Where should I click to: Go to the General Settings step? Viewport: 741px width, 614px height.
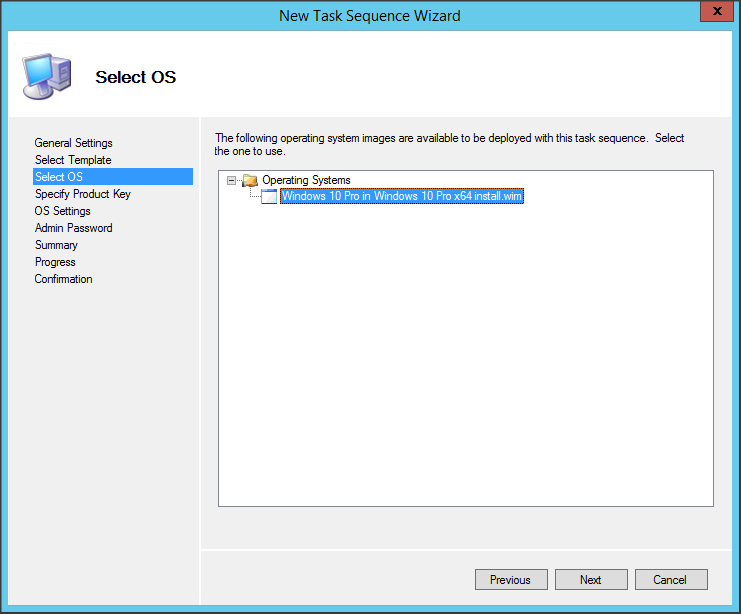point(73,143)
